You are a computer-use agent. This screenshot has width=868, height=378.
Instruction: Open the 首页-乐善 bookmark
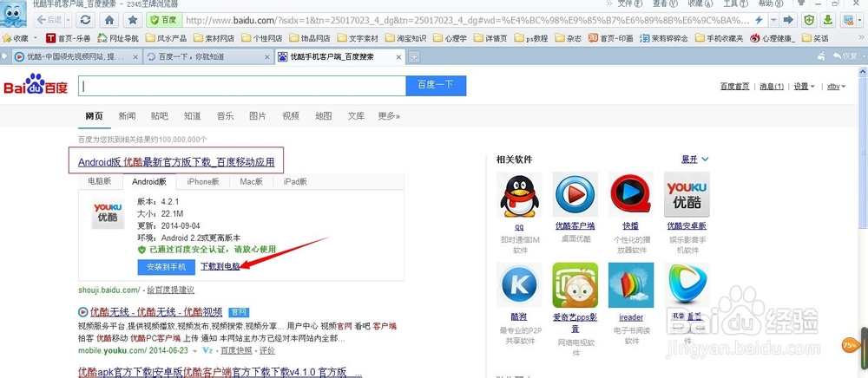pyautogui.click(x=68, y=39)
